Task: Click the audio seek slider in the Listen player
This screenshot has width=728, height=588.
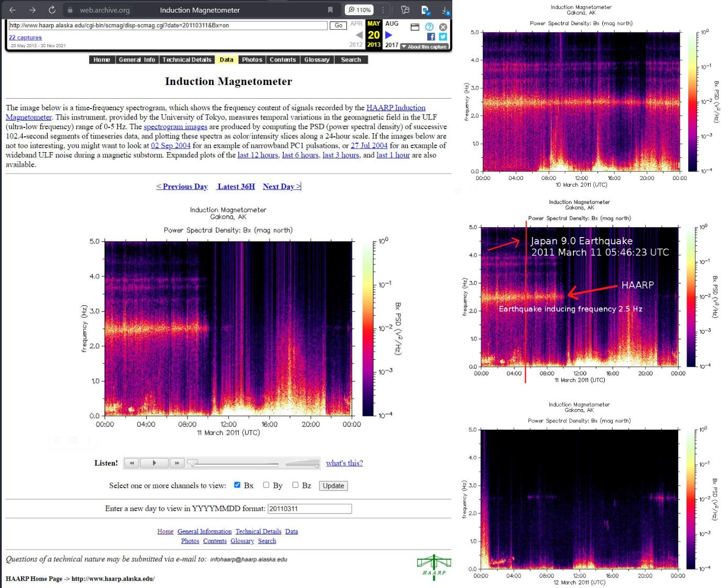Action: pos(233,464)
